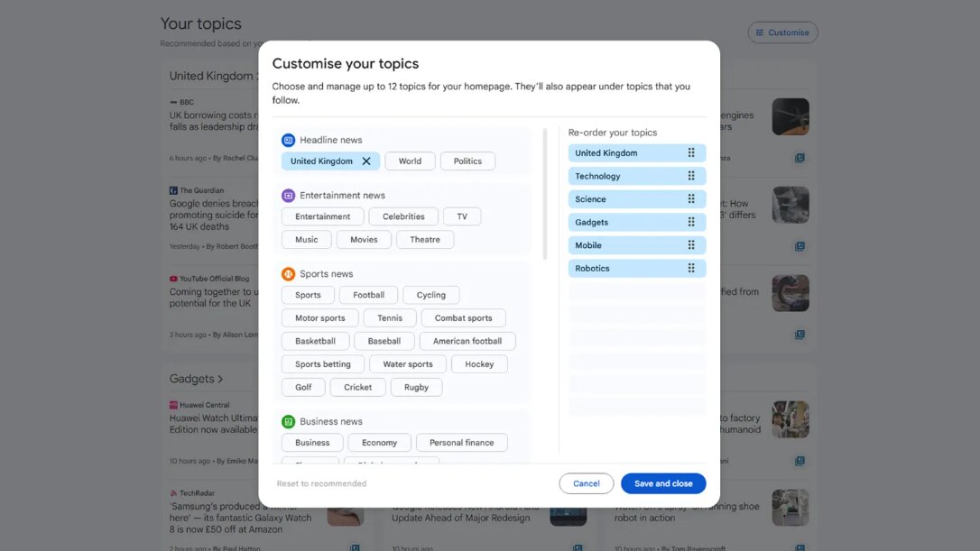This screenshot has height=551, width=980.
Task: Choose the Cycling topic chip
Action: 431,295
